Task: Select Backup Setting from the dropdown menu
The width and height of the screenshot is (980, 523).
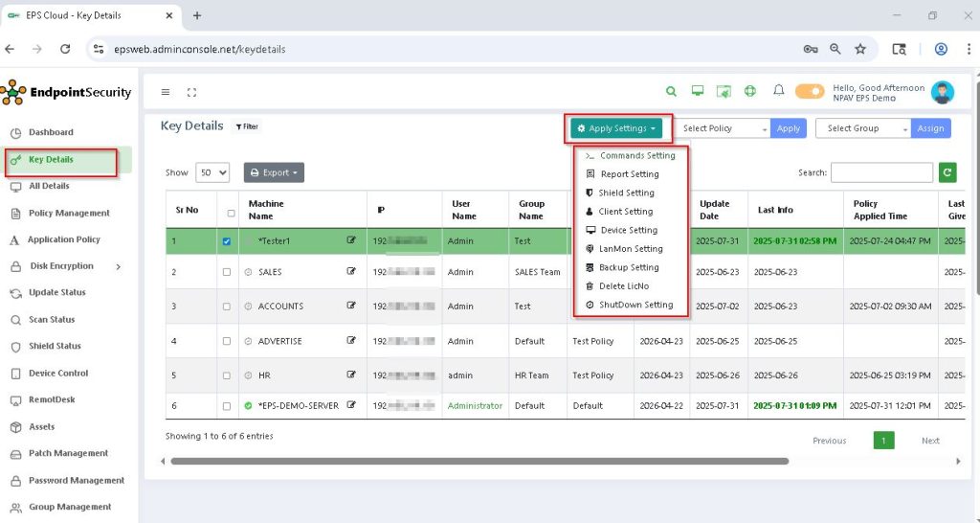Action: pyautogui.click(x=629, y=267)
